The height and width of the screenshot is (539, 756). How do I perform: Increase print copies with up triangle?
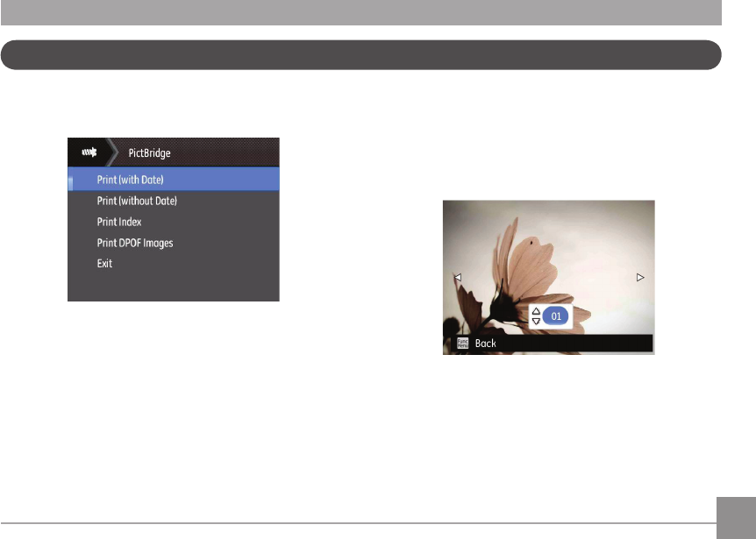pos(536,311)
